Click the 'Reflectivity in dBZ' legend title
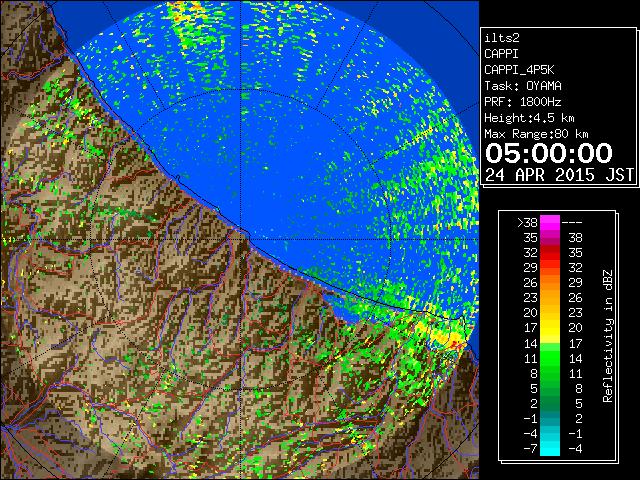640x480 pixels. pyautogui.click(x=607, y=336)
